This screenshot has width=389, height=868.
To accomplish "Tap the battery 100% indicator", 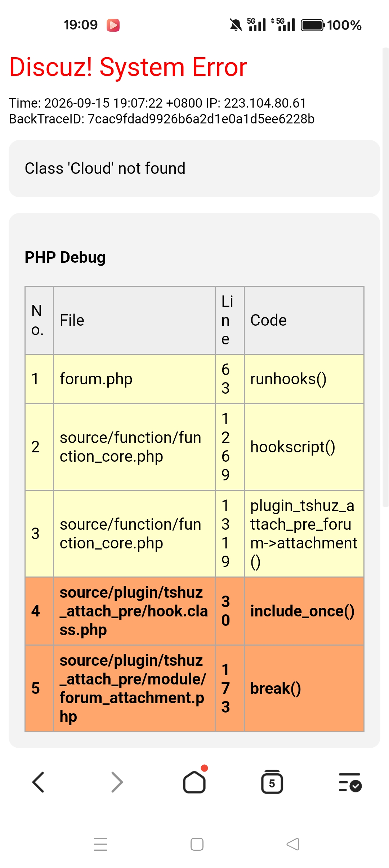I will pos(331,25).
